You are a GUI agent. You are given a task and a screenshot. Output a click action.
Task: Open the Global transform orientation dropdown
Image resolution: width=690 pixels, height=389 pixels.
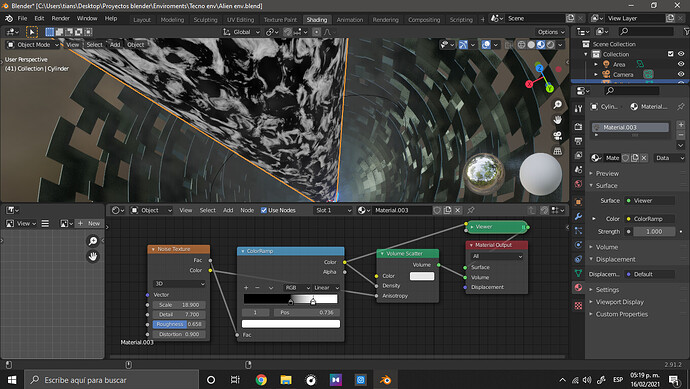[x=242, y=32]
